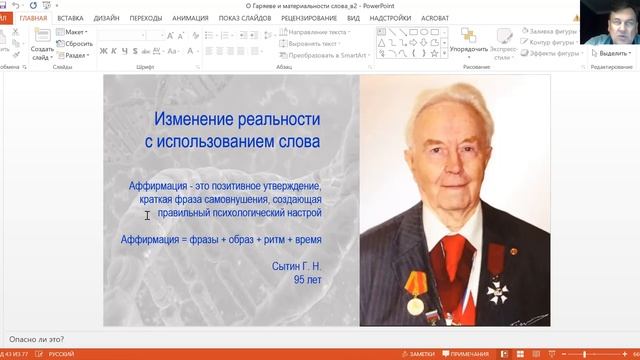Expand the shapes gallery more arrow
This screenshot has width=640, height=360.
pos(444,53)
